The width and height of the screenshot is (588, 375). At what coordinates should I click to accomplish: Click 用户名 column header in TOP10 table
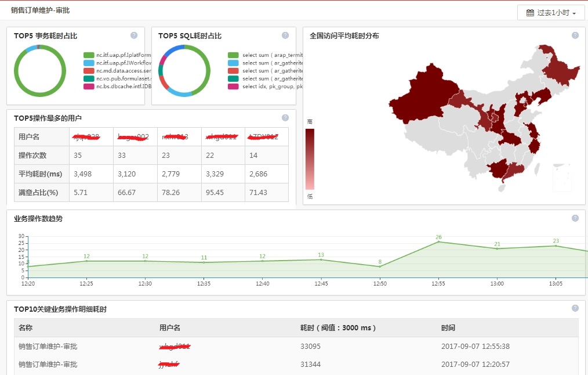pos(170,328)
